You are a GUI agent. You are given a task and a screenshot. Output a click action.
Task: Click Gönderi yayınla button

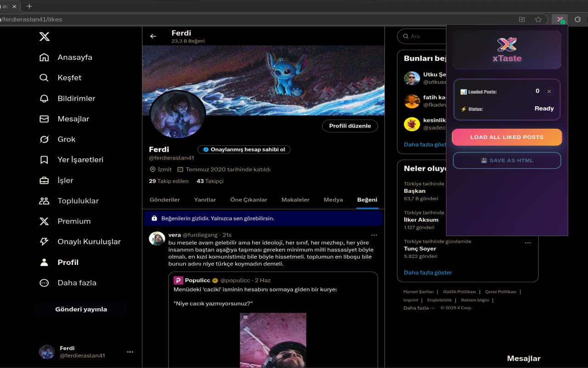click(x=81, y=309)
